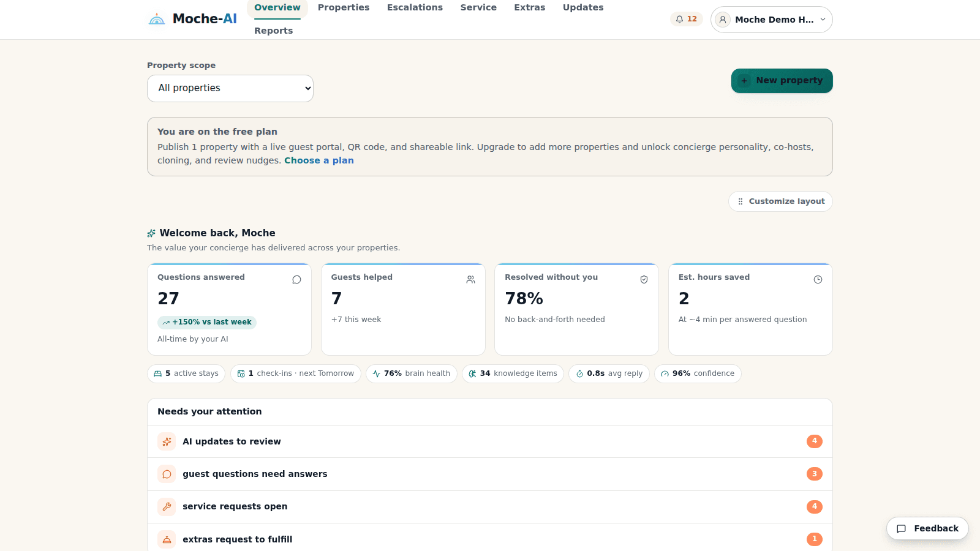Click the Moche-AI brand name
Image resolution: width=980 pixels, height=551 pixels.
coord(205,19)
